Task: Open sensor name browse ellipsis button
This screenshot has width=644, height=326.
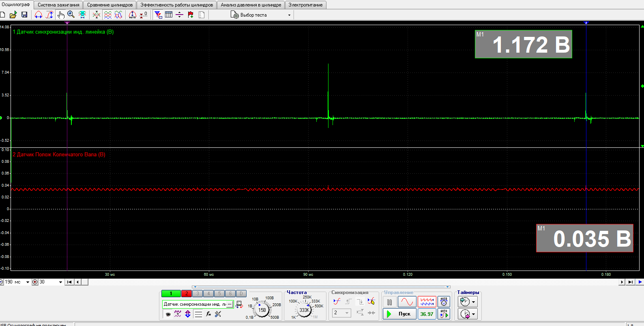Action: 230,304
